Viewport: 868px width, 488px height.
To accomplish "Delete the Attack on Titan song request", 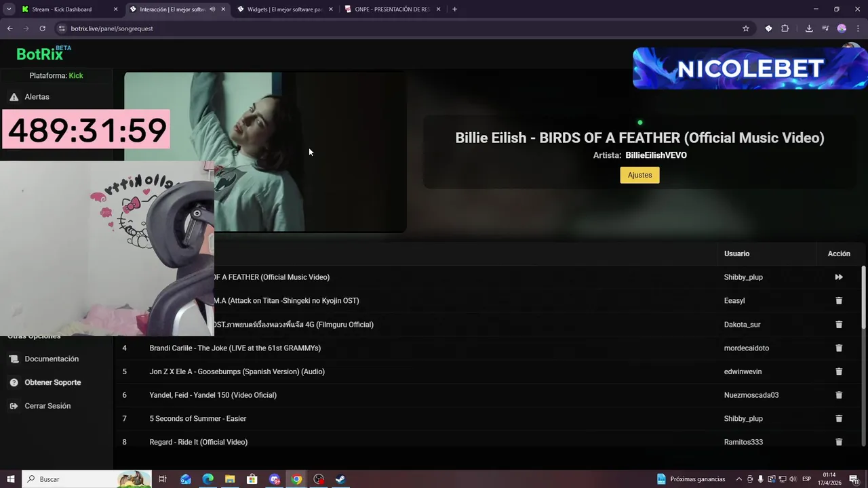I will pyautogui.click(x=839, y=301).
